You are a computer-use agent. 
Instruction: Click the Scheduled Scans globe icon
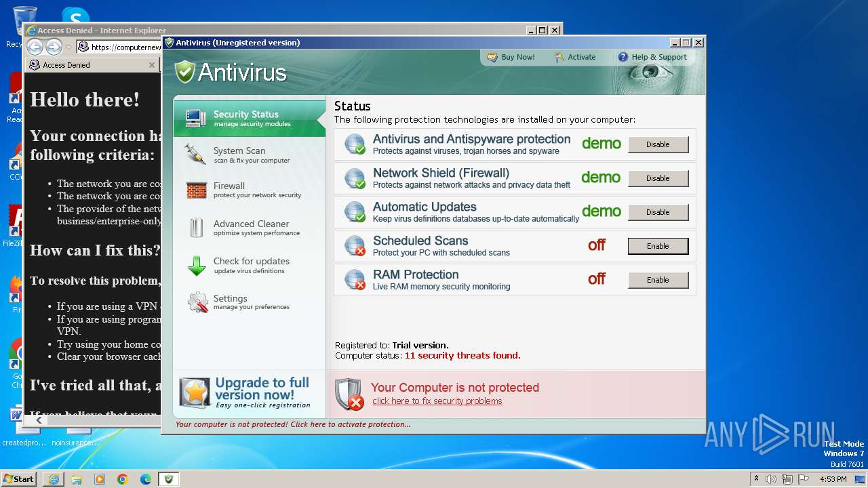click(x=355, y=245)
